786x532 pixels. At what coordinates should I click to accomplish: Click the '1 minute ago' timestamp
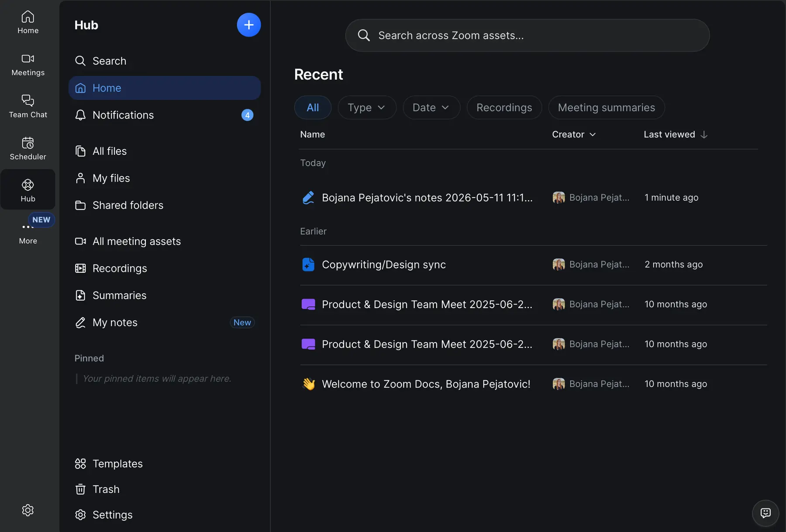(x=672, y=198)
